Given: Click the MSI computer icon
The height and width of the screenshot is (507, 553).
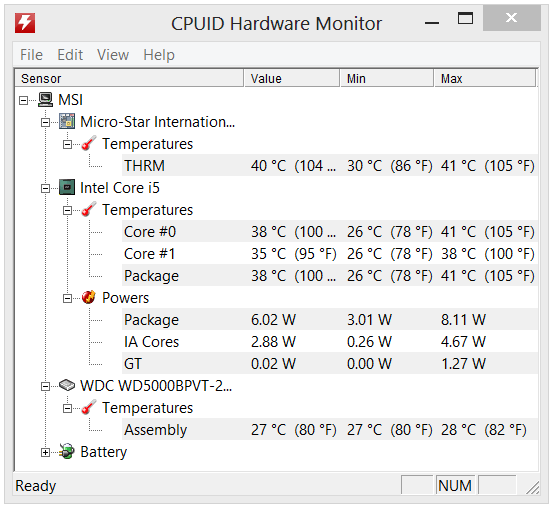Looking at the screenshot, I should pyautogui.click(x=45, y=100).
